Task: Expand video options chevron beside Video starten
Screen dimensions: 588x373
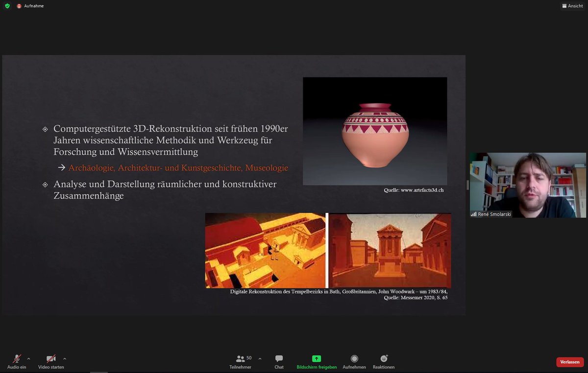Action: point(65,358)
